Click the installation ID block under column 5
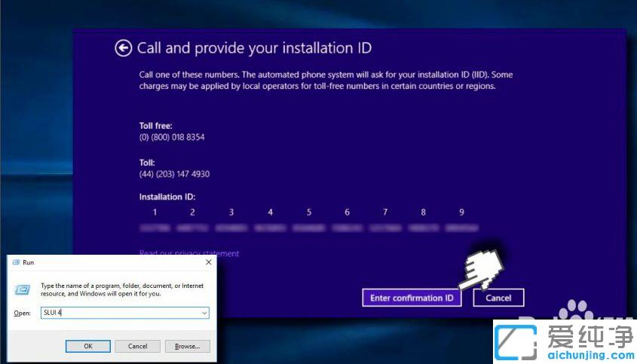The width and height of the screenshot is (637, 364). pyautogui.click(x=308, y=228)
